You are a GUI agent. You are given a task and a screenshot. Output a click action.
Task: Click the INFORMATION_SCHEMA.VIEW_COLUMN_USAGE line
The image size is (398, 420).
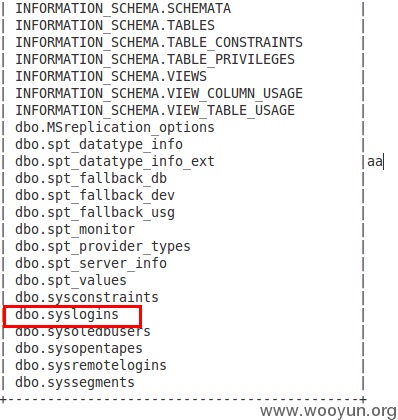click(159, 93)
